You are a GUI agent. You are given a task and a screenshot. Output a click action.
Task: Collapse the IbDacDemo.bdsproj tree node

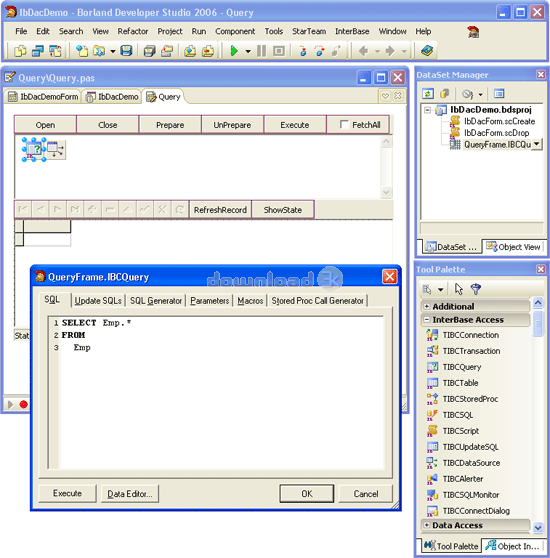[428, 110]
